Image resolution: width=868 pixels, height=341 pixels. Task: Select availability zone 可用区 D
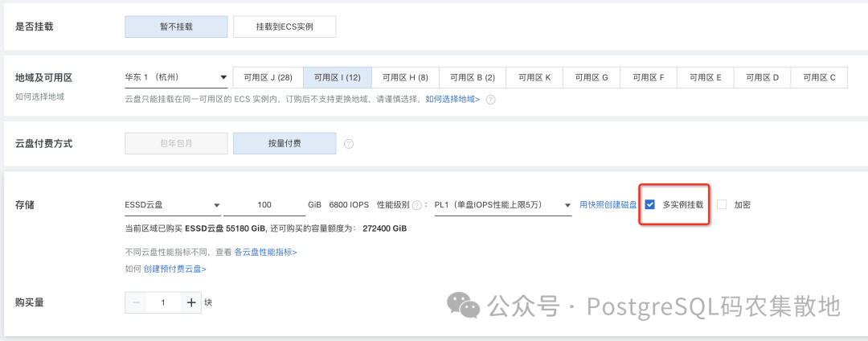pyautogui.click(x=762, y=77)
